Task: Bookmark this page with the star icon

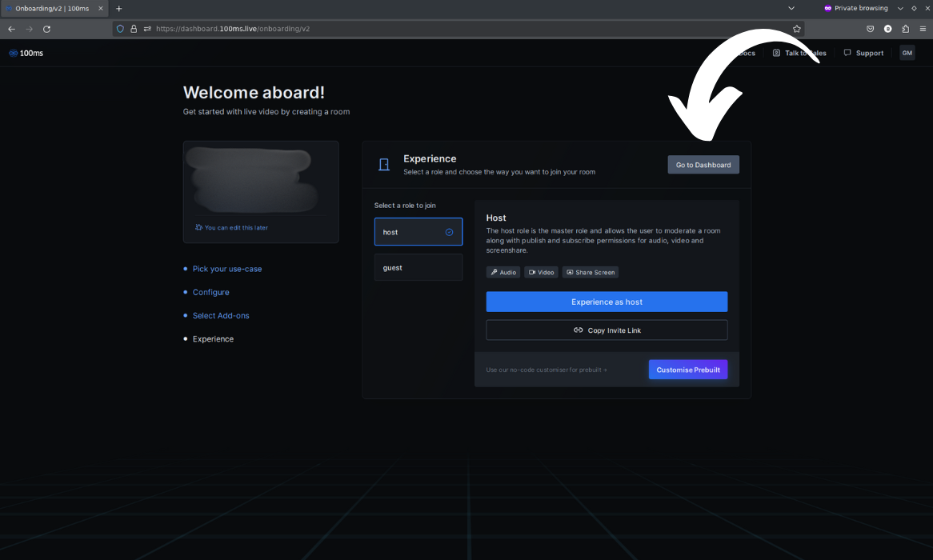Action: 797,29
